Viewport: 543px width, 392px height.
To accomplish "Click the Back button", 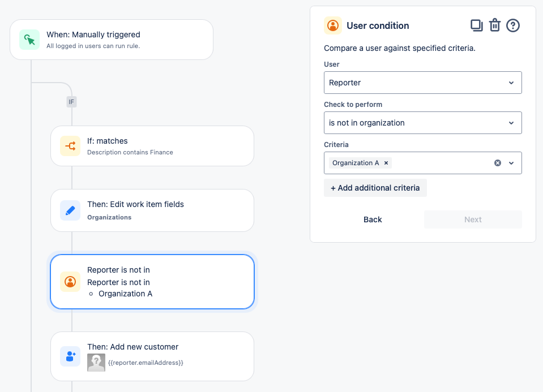I will tap(373, 219).
